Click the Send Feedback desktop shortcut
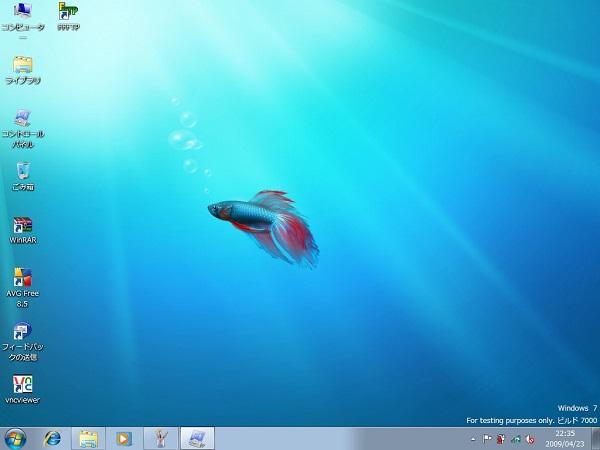 22,333
